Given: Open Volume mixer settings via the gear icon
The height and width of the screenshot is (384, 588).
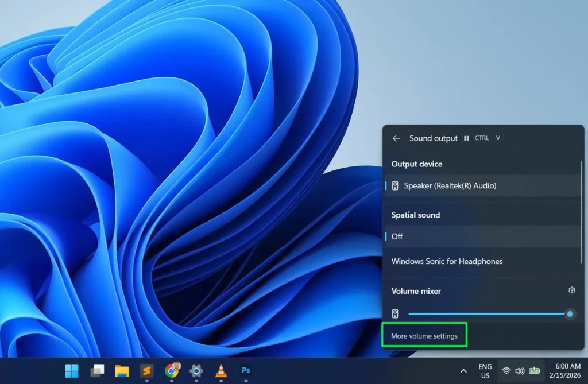Looking at the screenshot, I should pos(571,291).
